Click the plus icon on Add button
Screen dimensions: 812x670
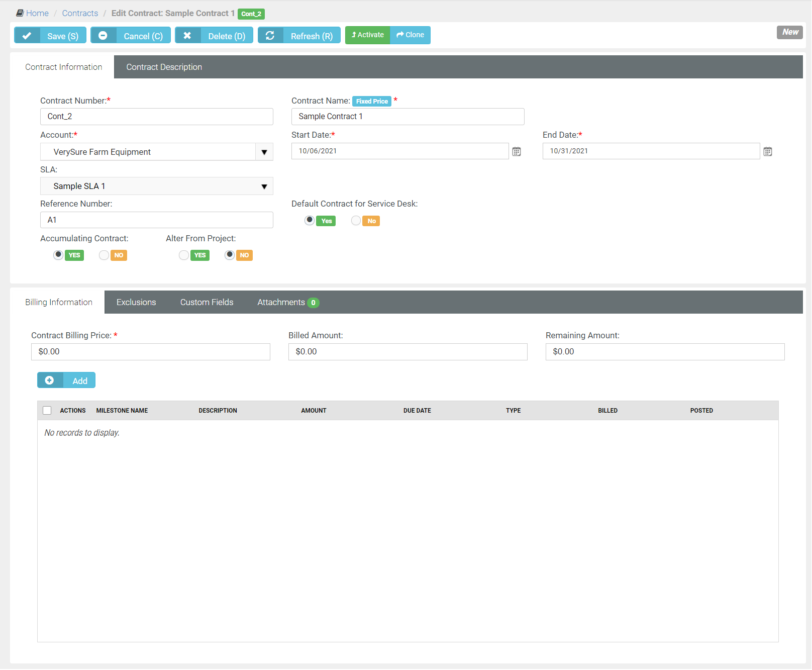(50, 380)
